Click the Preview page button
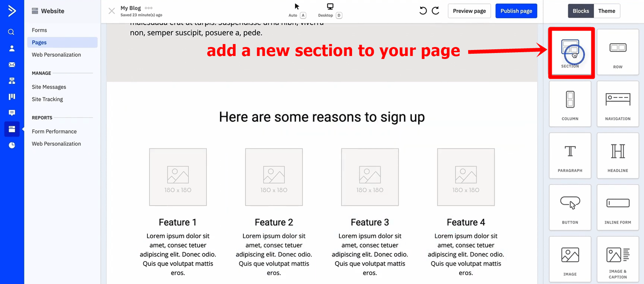The width and height of the screenshot is (644, 284). point(469,11)
